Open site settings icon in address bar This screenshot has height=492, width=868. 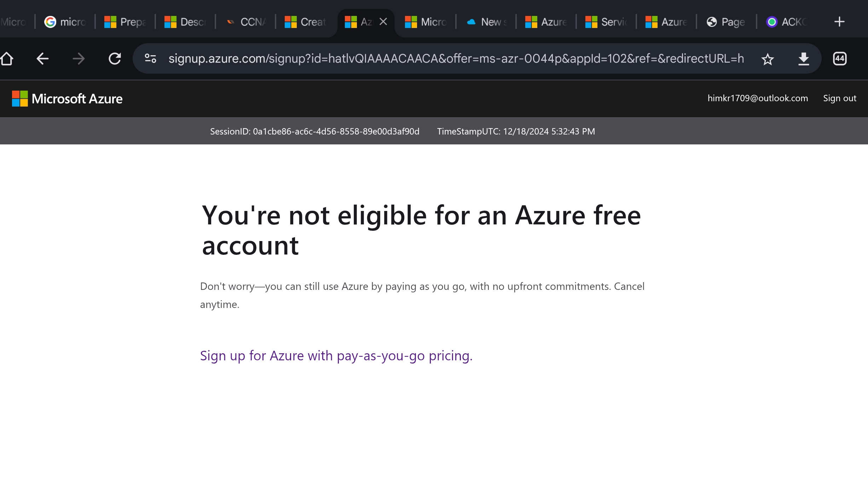(x=151, y=59)
